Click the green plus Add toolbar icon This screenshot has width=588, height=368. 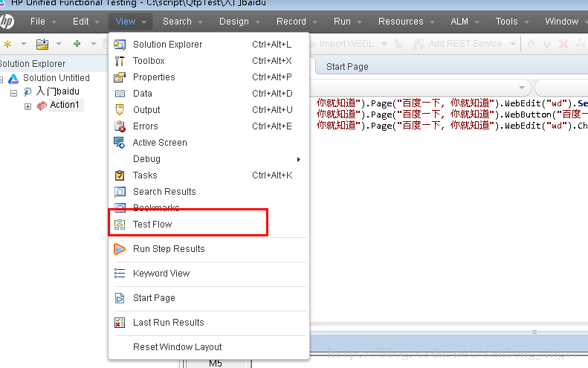coord(77,44)
